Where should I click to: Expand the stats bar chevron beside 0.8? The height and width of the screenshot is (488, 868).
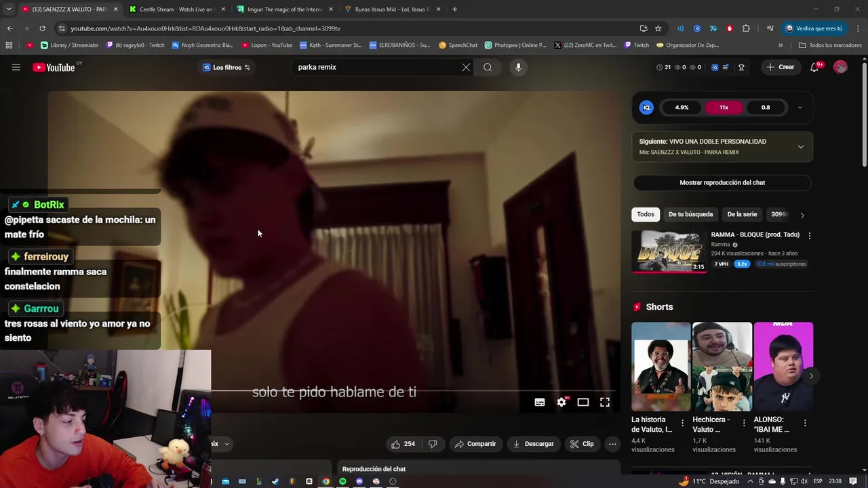[800, 107]
